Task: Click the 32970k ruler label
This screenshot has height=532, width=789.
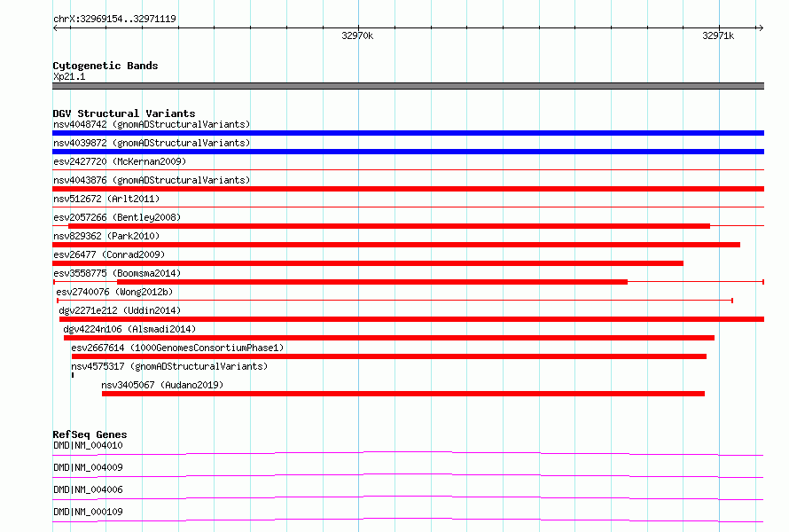Action: 357,35
